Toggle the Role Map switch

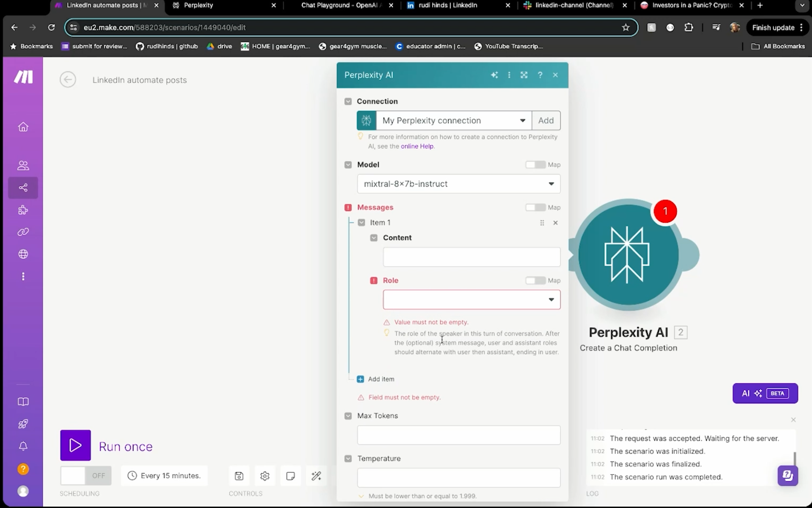pyautogui.click(x=535, y=280)
